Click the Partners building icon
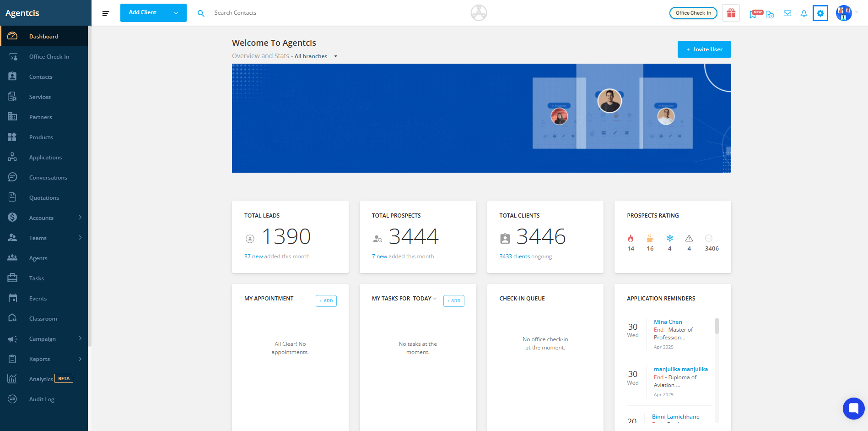Viewport: 868px width, 431px height. pos(12,117)
